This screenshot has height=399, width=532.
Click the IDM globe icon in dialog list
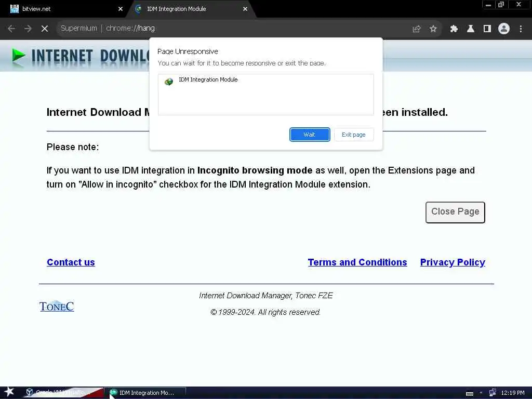pyautogui.click(x=169, y=82)
